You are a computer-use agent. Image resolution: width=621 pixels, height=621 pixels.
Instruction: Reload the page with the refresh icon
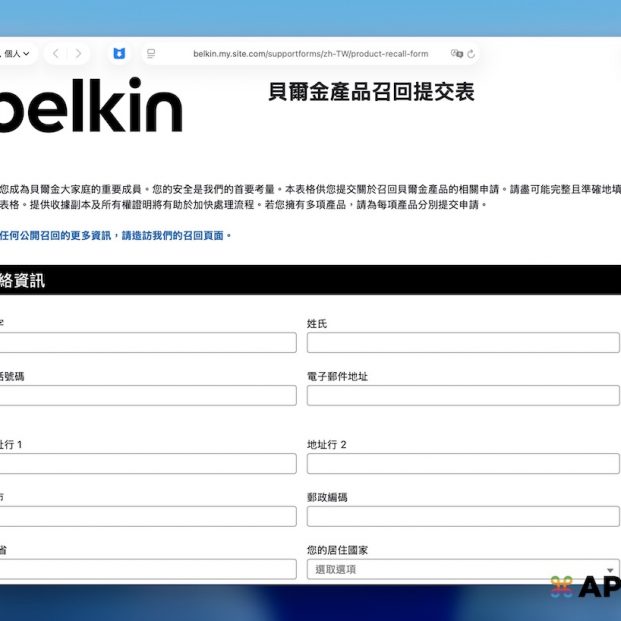tap(471, 54)
